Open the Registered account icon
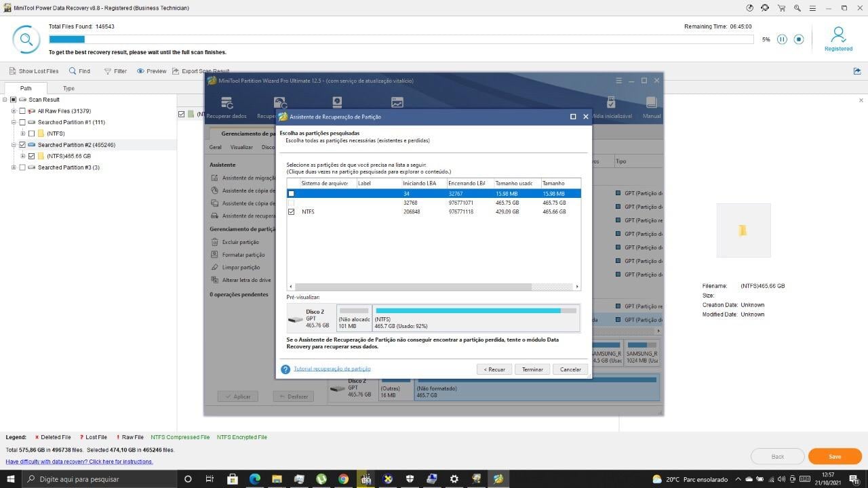This screenshot has width=868, height=488. click(838, 39)
